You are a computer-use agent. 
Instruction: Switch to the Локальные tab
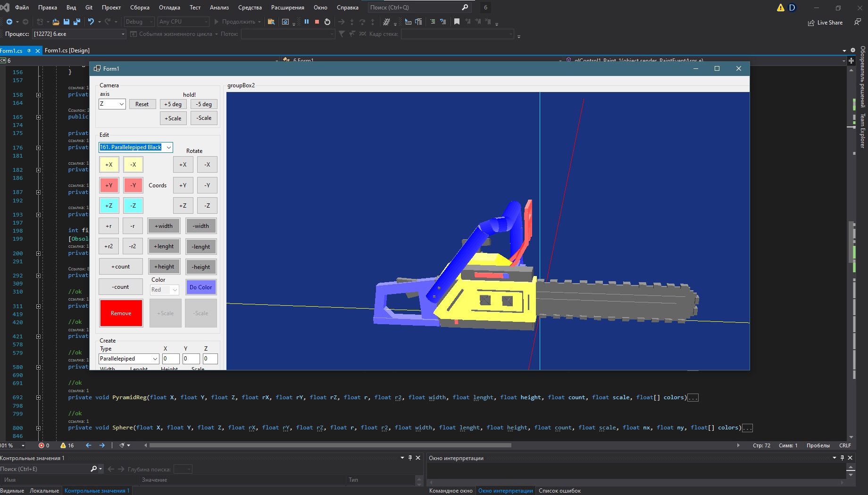[44, 491]
